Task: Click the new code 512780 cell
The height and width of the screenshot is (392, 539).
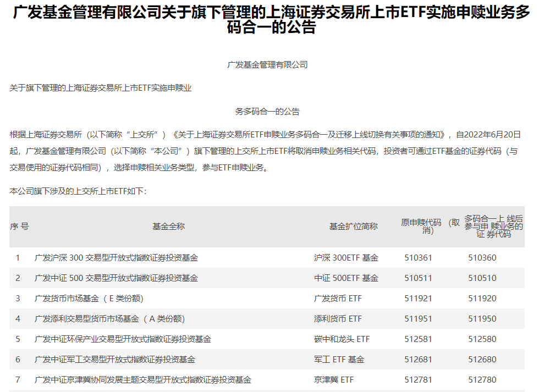Action: pyautogui.click(x=482, y=380)
